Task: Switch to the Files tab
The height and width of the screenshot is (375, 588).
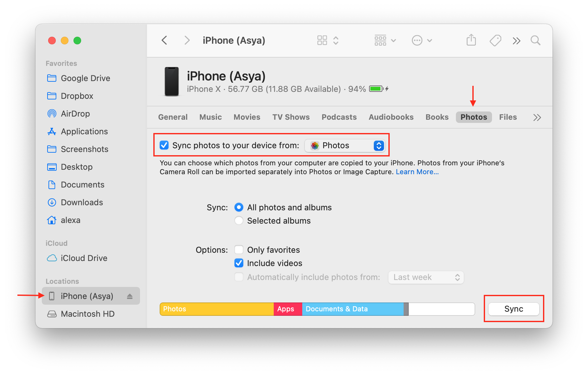Action: pyautogui.click(x=508, y=117)
